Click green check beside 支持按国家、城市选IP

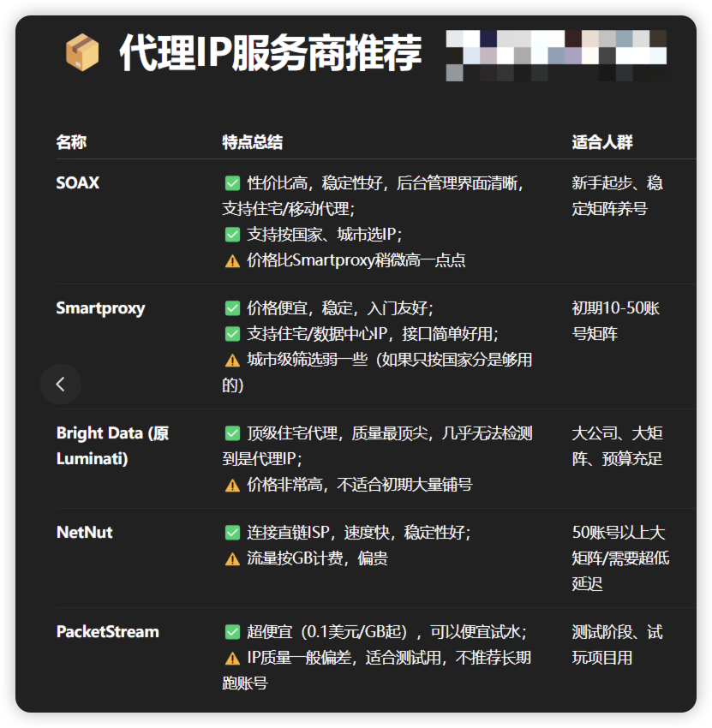232,235
